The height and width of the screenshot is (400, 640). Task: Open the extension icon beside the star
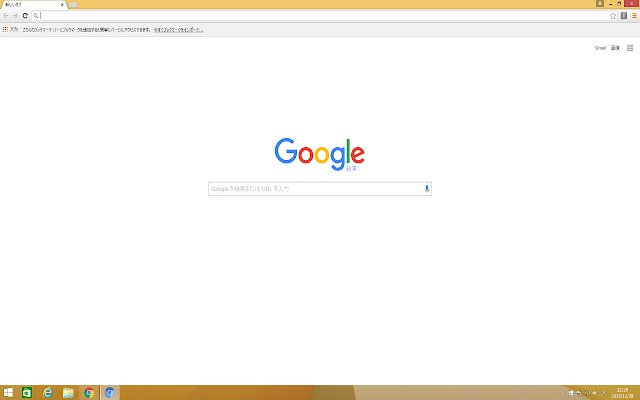[624, 16]
